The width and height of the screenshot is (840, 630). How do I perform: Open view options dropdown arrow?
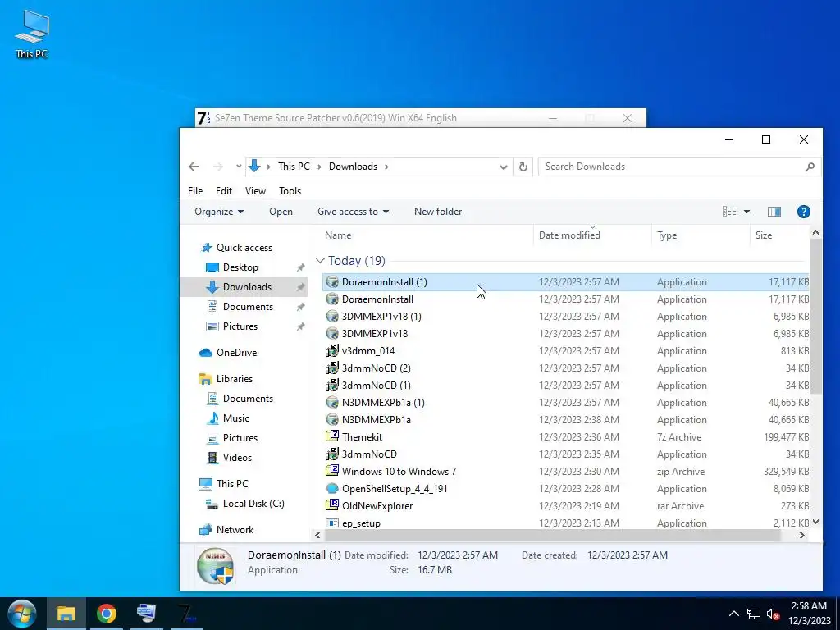pyautogui.click(x=746, y=212)
